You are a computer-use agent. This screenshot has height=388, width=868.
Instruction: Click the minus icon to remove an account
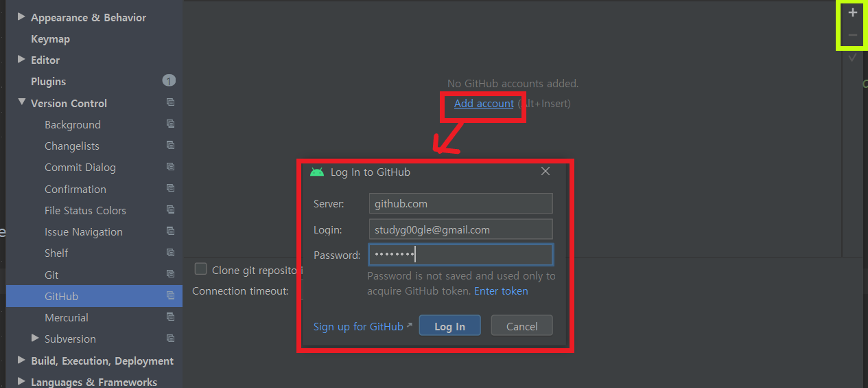(x=853, y=35)
